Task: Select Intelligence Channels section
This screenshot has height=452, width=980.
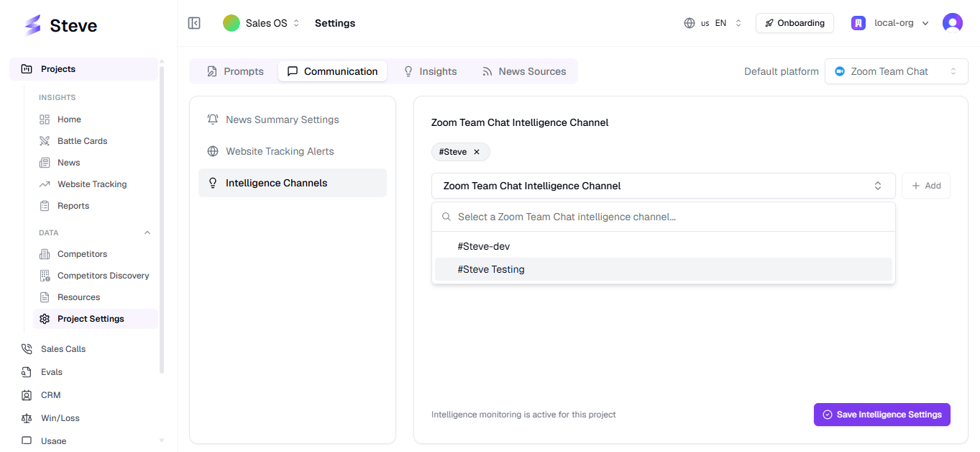Action: coord(293,183)
